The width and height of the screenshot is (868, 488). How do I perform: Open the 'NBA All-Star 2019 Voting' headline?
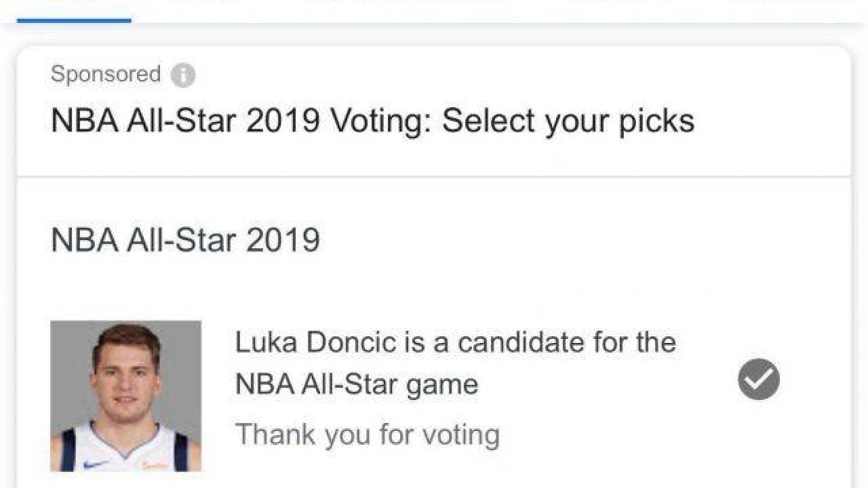[x=372, y=121]
